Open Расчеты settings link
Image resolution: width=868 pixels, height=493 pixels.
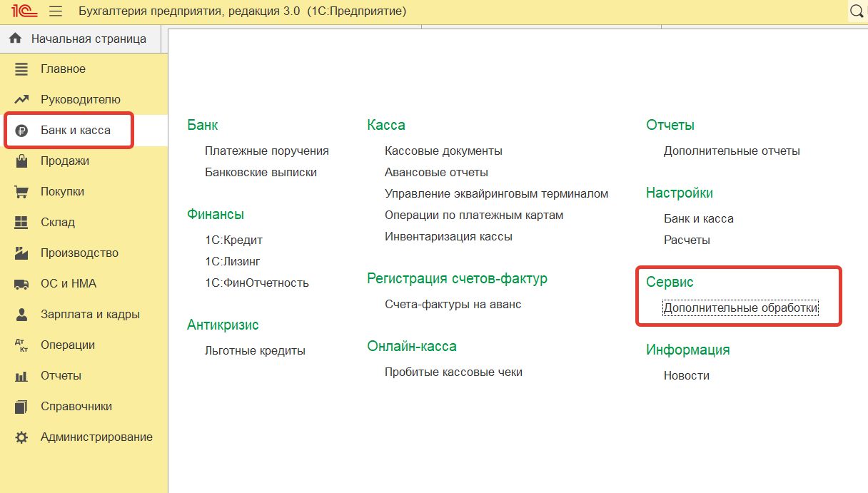687,240
